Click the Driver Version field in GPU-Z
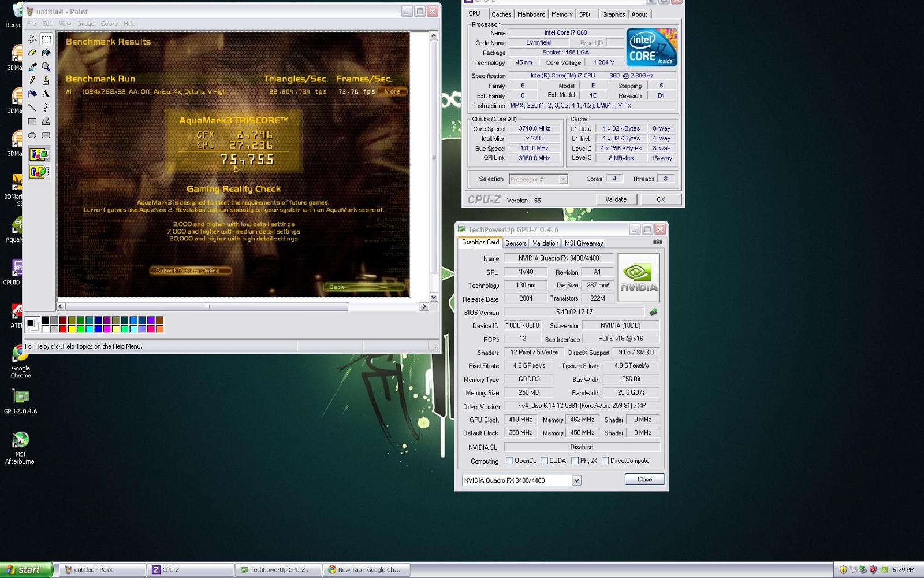 click(x=582, y=406)
